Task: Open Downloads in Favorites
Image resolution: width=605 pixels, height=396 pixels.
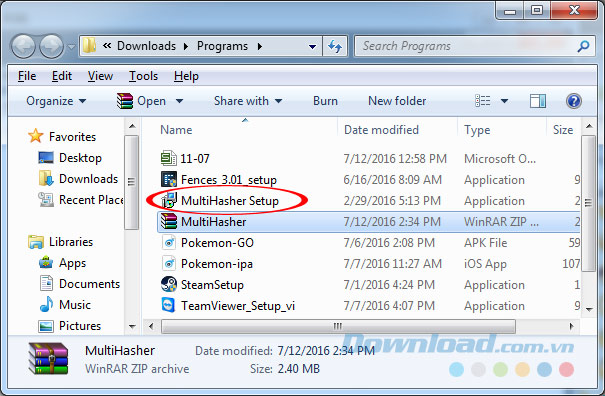Action: click(88, 179)
